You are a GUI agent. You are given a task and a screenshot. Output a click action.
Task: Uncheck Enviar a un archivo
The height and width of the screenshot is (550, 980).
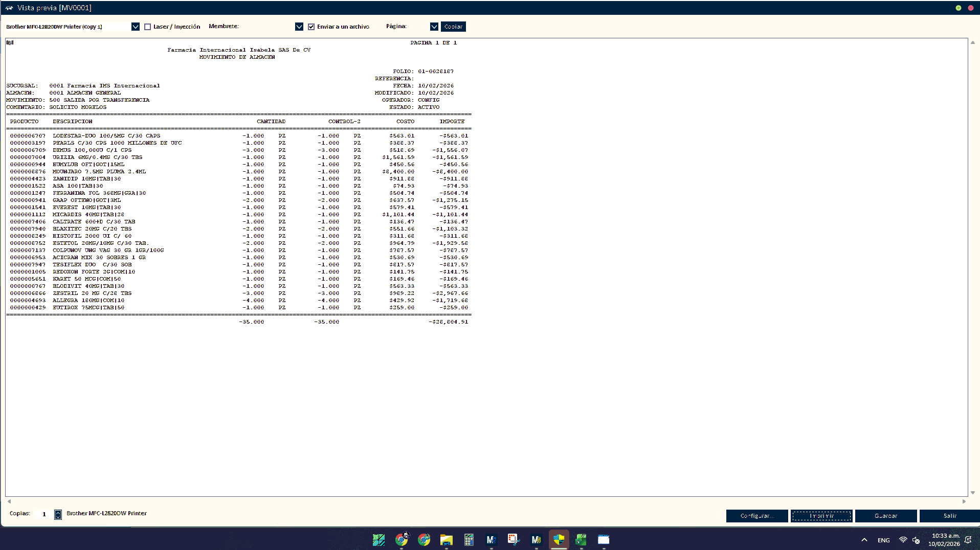click(311, 27)
